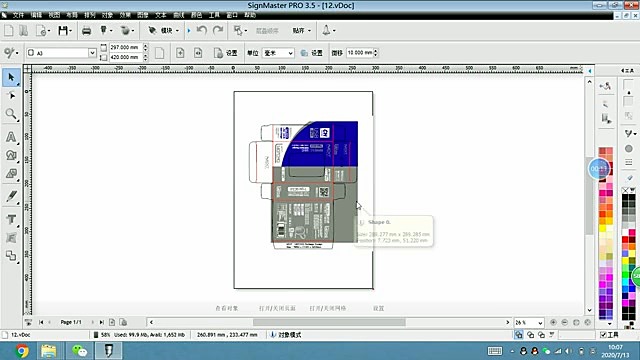Open the page settings 设置 button
Viewport: 640px width, 360px height.
tap(226, 53)
